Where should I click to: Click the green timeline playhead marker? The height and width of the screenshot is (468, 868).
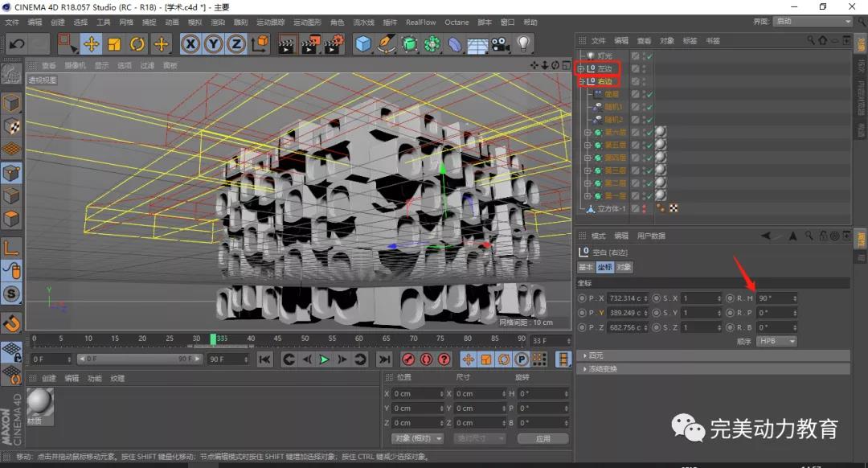(213, 339)
